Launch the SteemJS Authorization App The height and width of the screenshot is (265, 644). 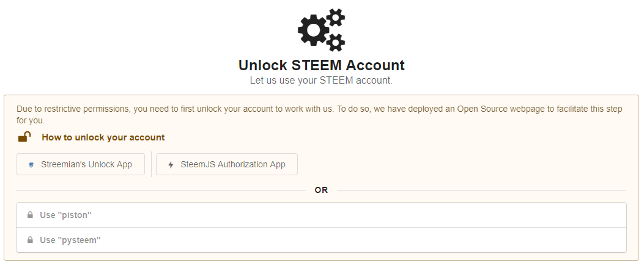(x=227, y=164)
